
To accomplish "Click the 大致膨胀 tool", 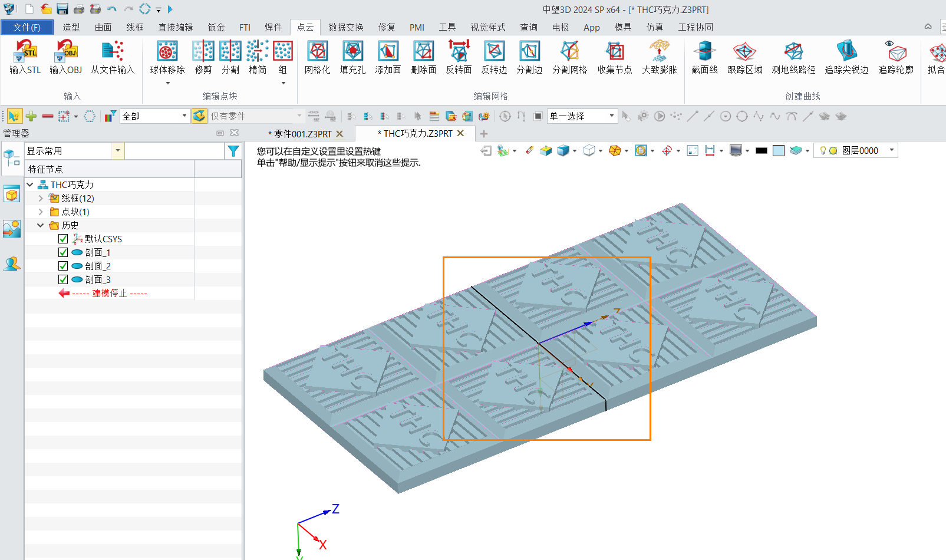I will pyautogui.click(x=660, y=57).
